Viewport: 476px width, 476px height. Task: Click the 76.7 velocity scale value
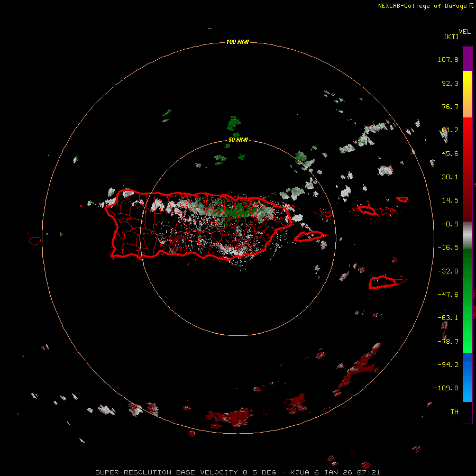click(450, 106)
